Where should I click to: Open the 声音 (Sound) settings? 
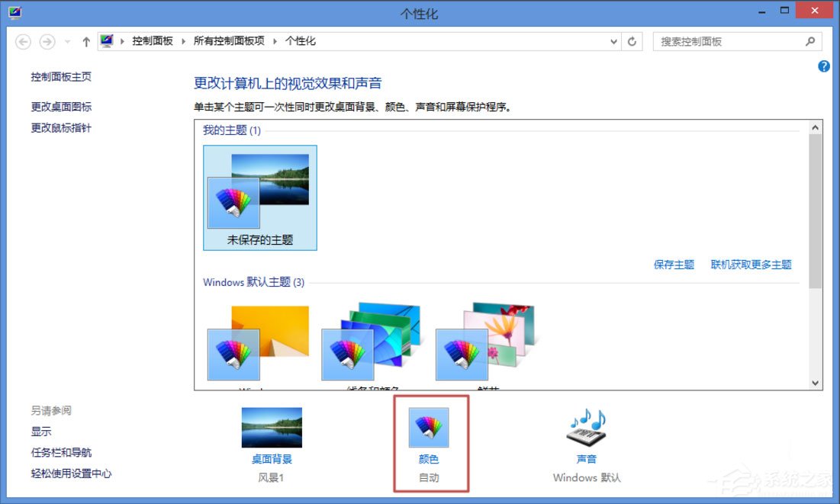click(x=585, y=429)
